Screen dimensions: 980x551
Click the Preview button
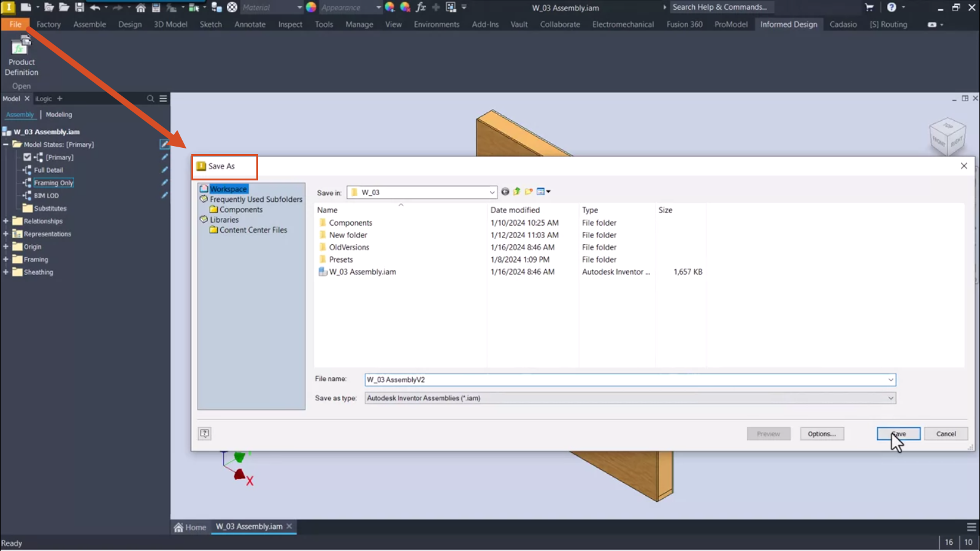(768, 434)
